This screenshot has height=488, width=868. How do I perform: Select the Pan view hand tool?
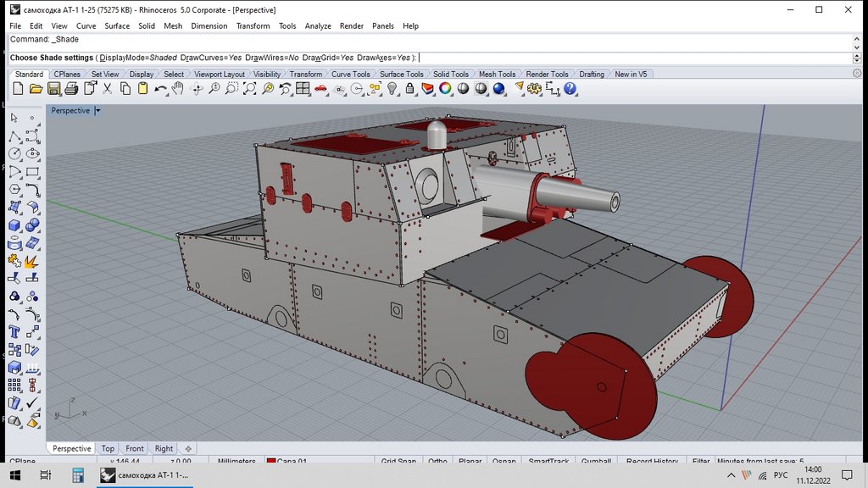point(179,88)
